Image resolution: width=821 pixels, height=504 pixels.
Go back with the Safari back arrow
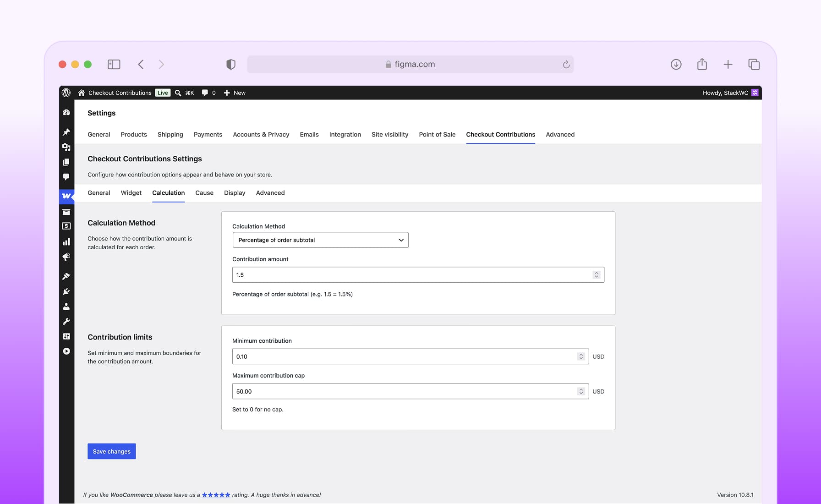tap(141, 65)
